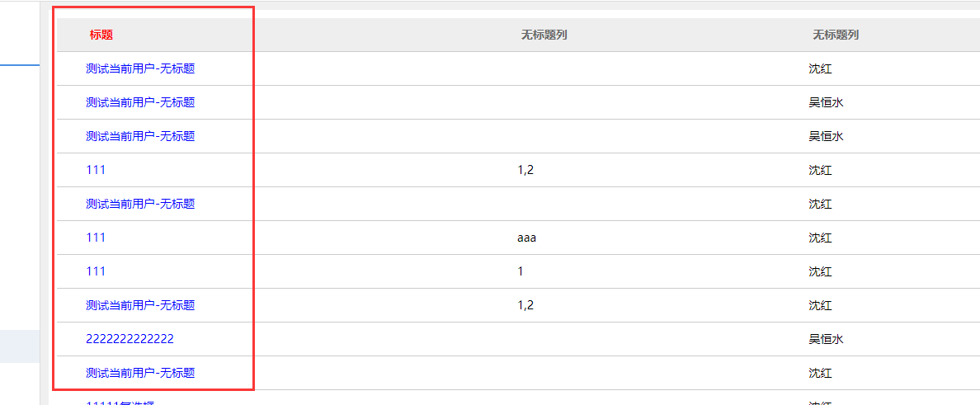
Task: Open 测试当前用户-无标题 link beside value 1,2
Action: click(x=140, y=305)
